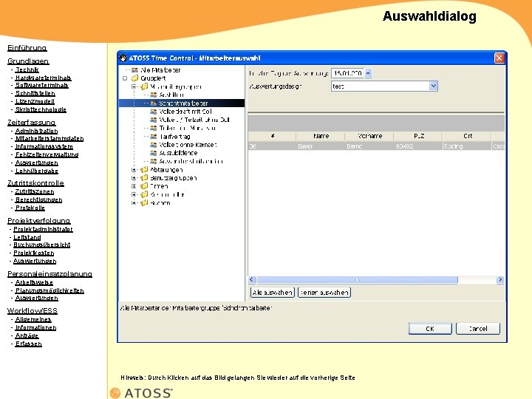The height and width of the screenshot is (399, 532).
Task: Open the Lohnübergabe link
Action: 37,171
